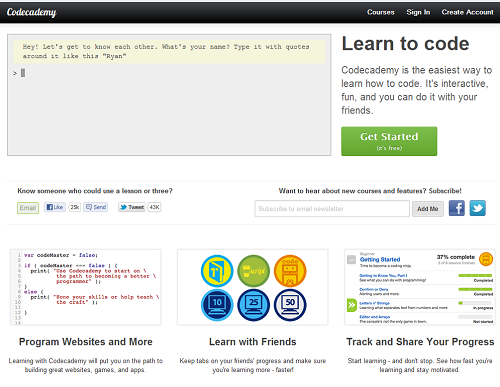Click the 50 computer badge icon

tap(290, 305)
